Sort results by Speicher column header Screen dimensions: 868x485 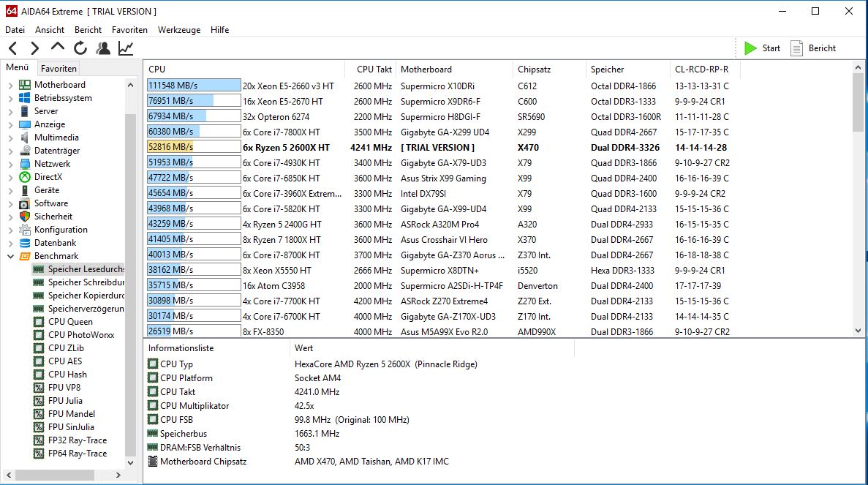[627, 69]
